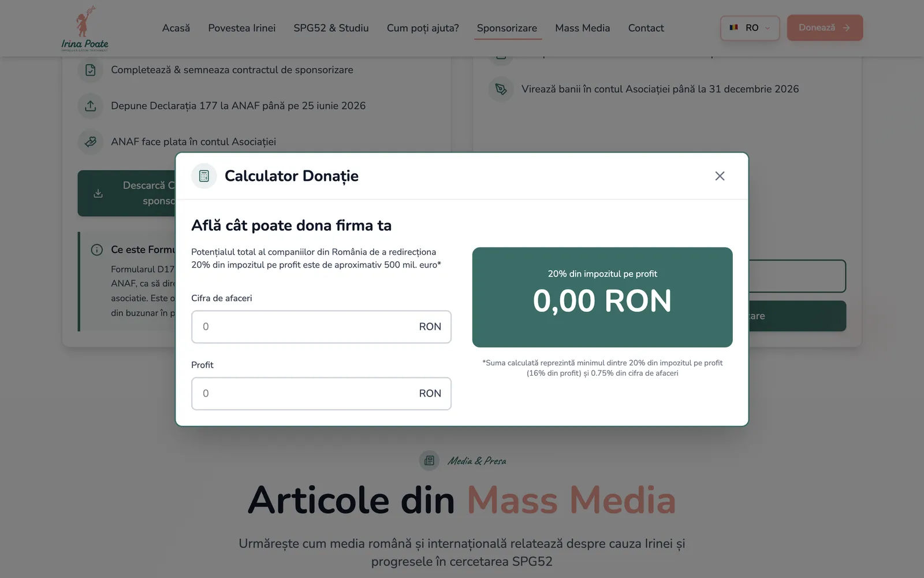The width and height of the screenshot is (924, 578).
Task: Focus the Profit input field
Action: click(321, 394)
